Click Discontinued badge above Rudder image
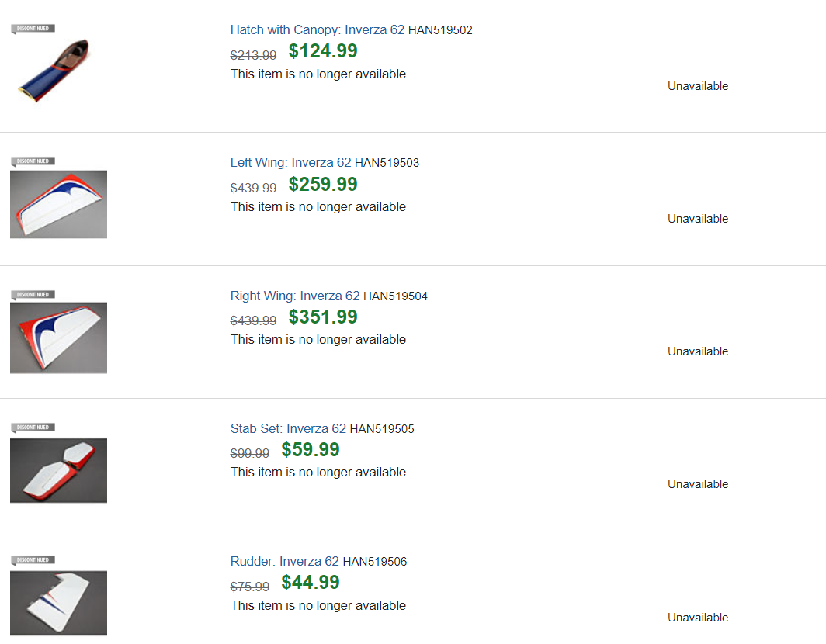The width and height of the screenshot is (826, 644). [33, 560]
